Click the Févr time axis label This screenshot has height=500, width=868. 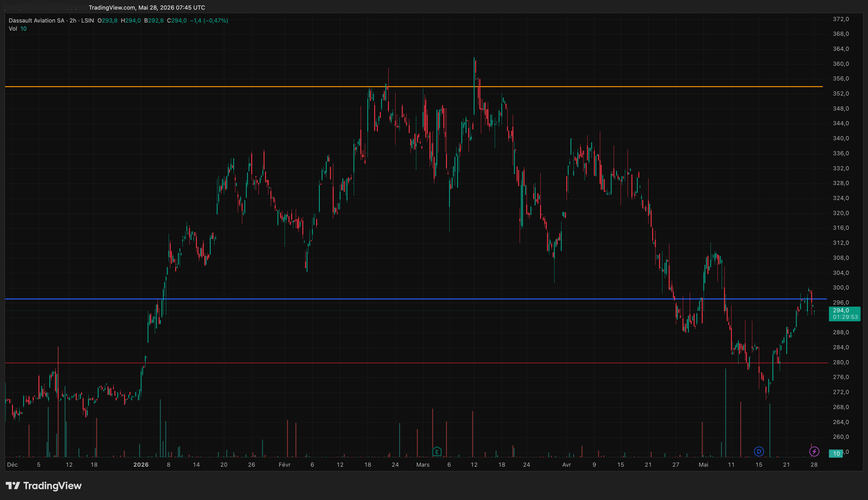pos(285,465)
